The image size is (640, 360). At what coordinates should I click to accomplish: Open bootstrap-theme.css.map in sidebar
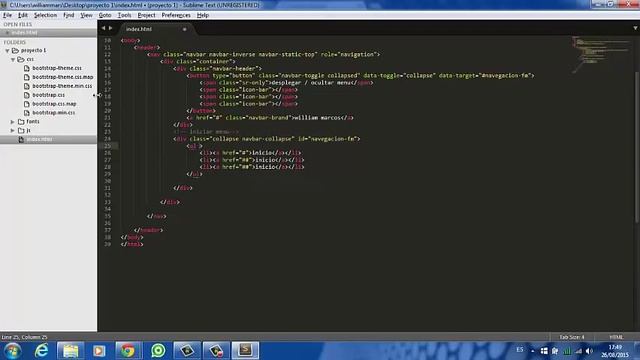click(62, 77)
